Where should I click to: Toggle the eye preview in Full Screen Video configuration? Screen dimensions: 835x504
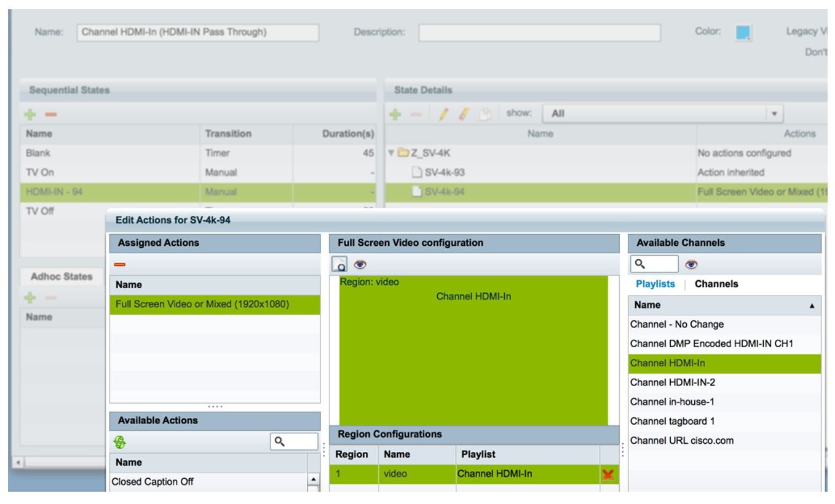(x=360, y=265)
